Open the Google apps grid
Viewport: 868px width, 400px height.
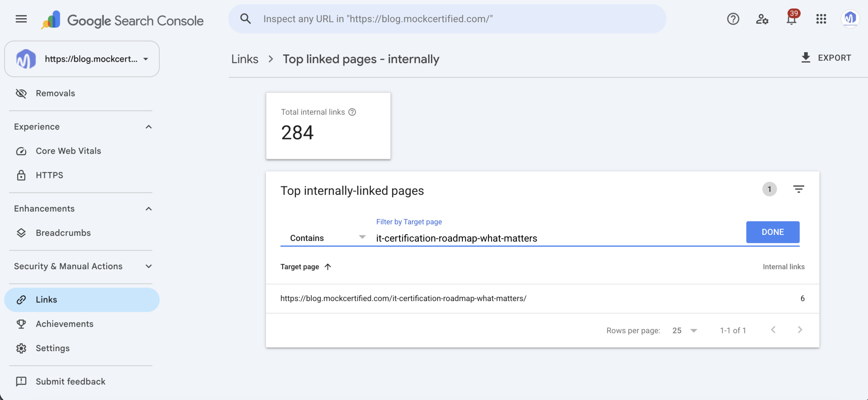pos(821,19)
